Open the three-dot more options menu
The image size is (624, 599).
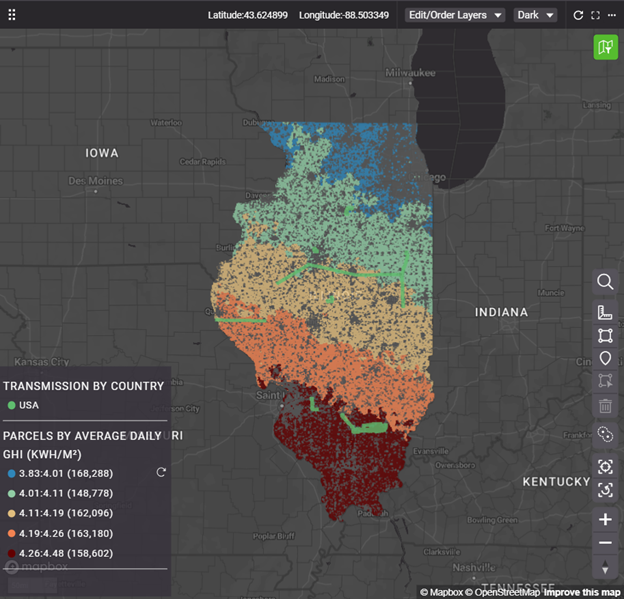(x=612, y=15)
